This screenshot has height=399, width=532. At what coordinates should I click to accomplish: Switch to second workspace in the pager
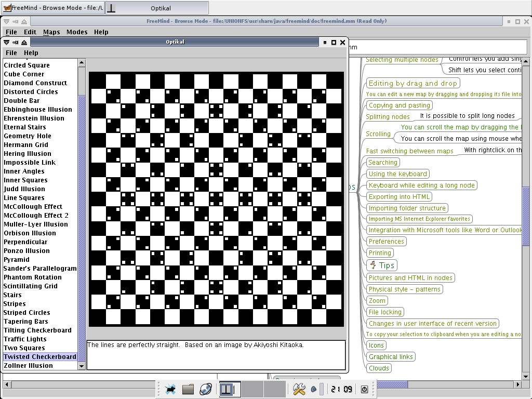click(252, 389)
